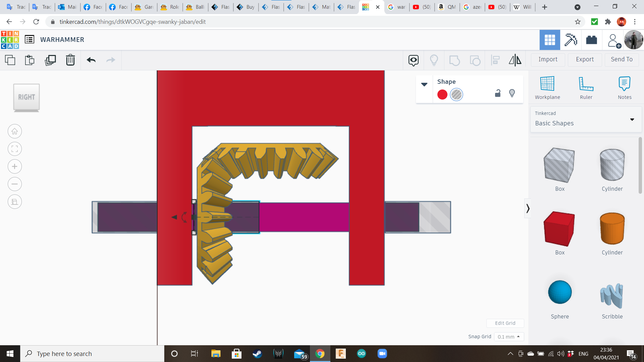This screenshot has height=362, width=644.
Task: Select the Mirror tool
Action: [515, 60]
